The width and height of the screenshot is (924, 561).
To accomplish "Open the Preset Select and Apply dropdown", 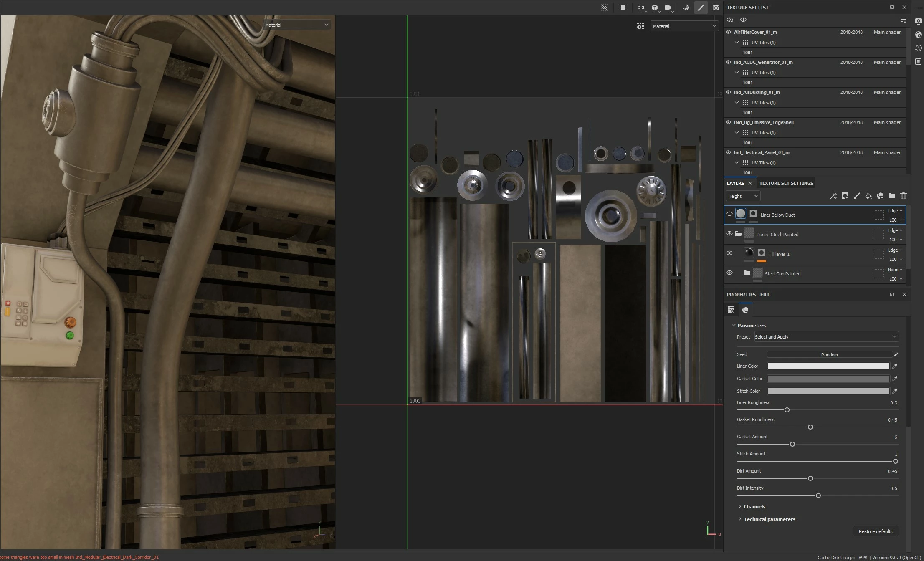I will point(825,337).
